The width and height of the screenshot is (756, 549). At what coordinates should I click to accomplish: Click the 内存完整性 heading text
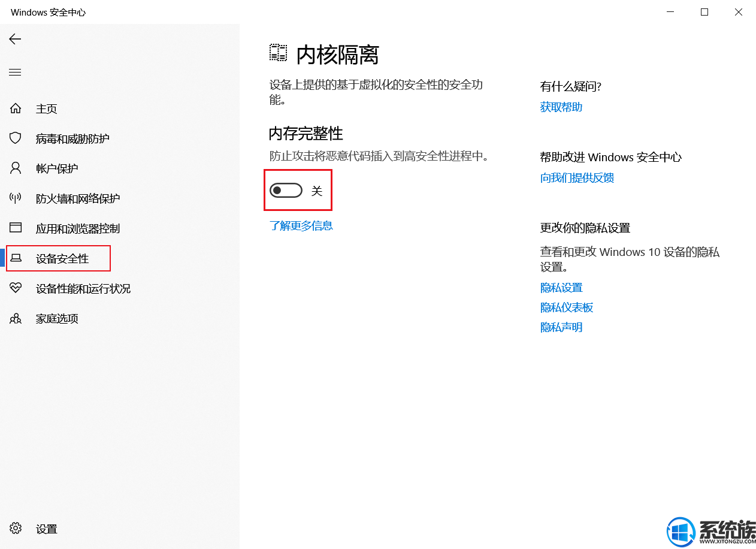(306, 133)
